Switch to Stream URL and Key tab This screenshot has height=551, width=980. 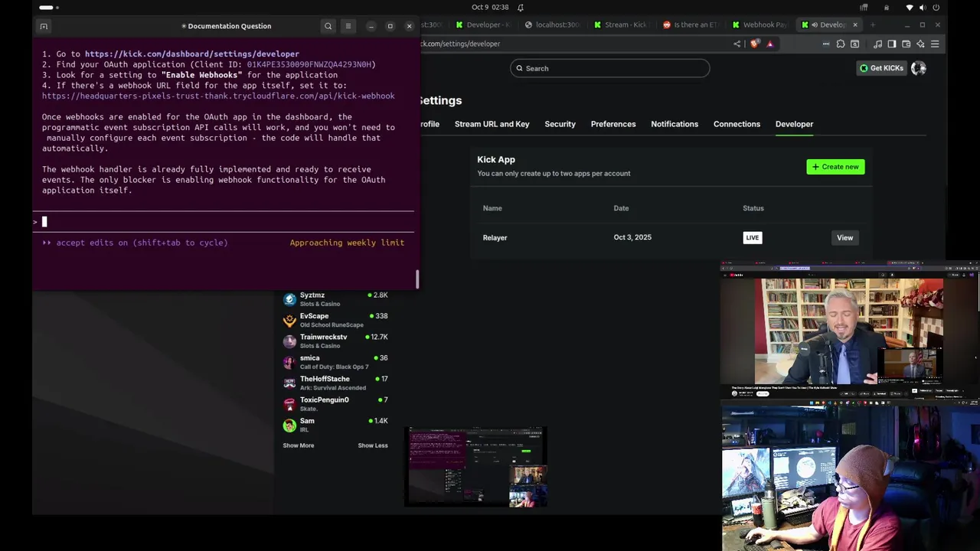(x=492, y=124)
